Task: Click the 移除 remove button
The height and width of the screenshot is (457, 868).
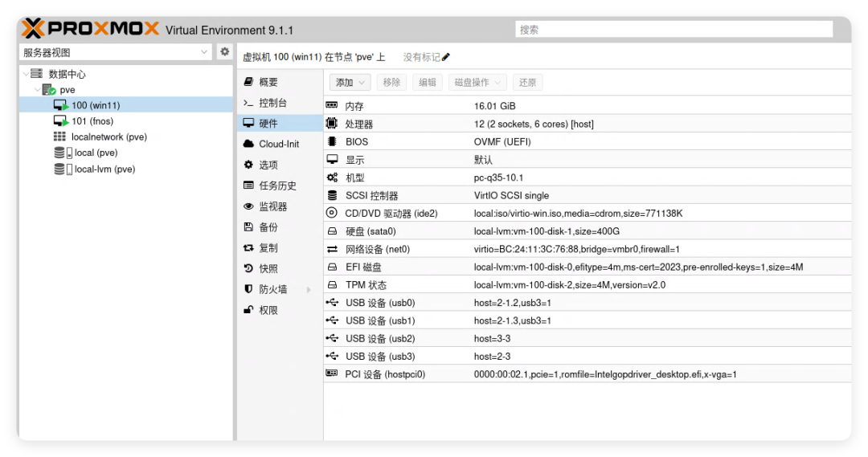Action: coord(392,83)
